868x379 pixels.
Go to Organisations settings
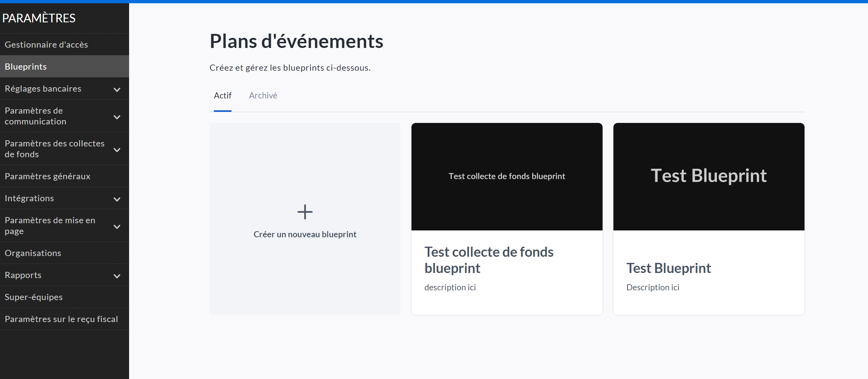click(x=33, y=253)
